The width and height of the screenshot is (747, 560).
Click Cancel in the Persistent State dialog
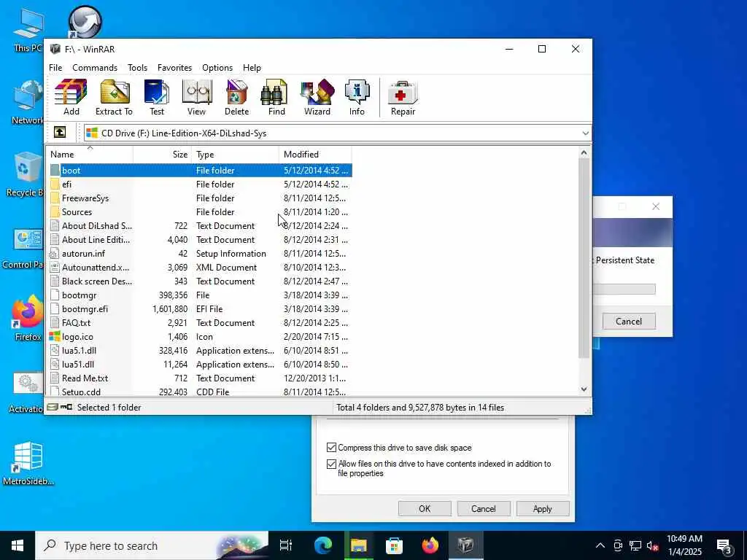pos(628,321)
